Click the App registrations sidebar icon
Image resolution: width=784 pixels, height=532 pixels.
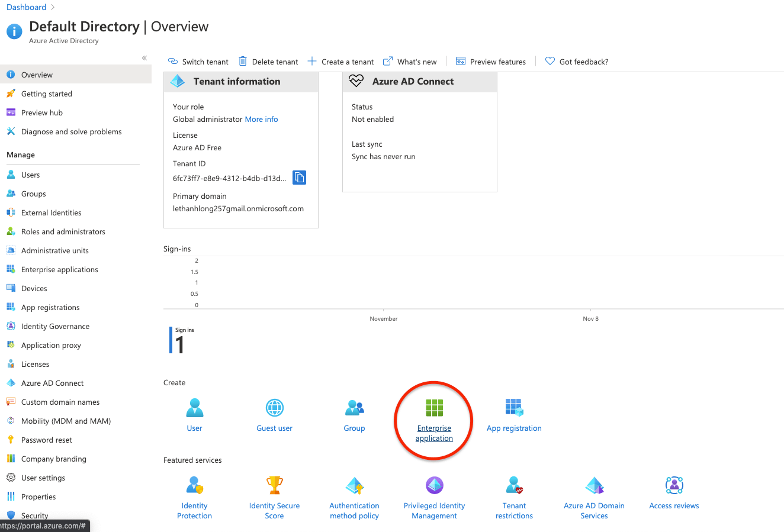pos(11,307)
